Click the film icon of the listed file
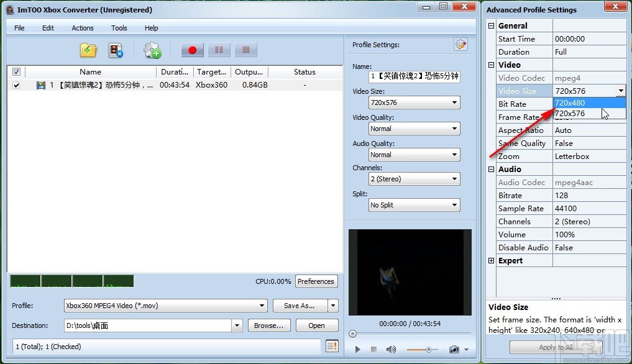The image size is (632, 364). tap(41, 85)
